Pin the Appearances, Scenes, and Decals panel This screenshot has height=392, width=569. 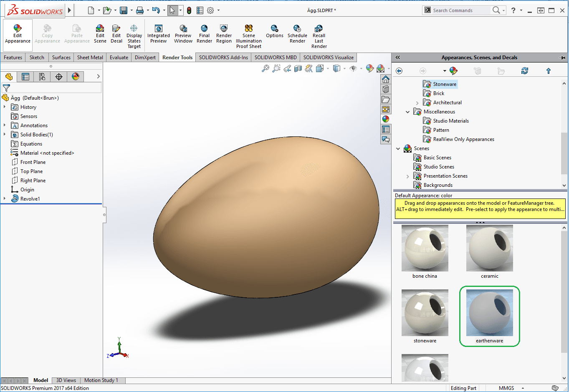tap(562, 58)
